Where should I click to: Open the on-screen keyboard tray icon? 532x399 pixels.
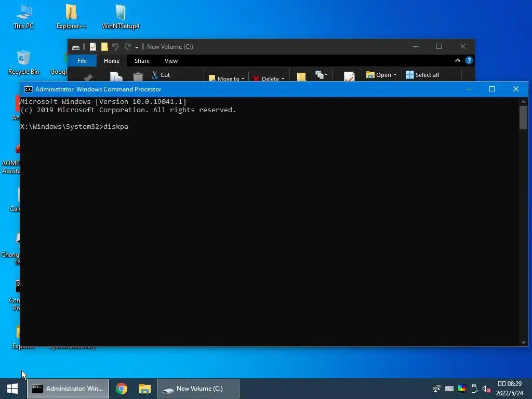tap(449, 389)
